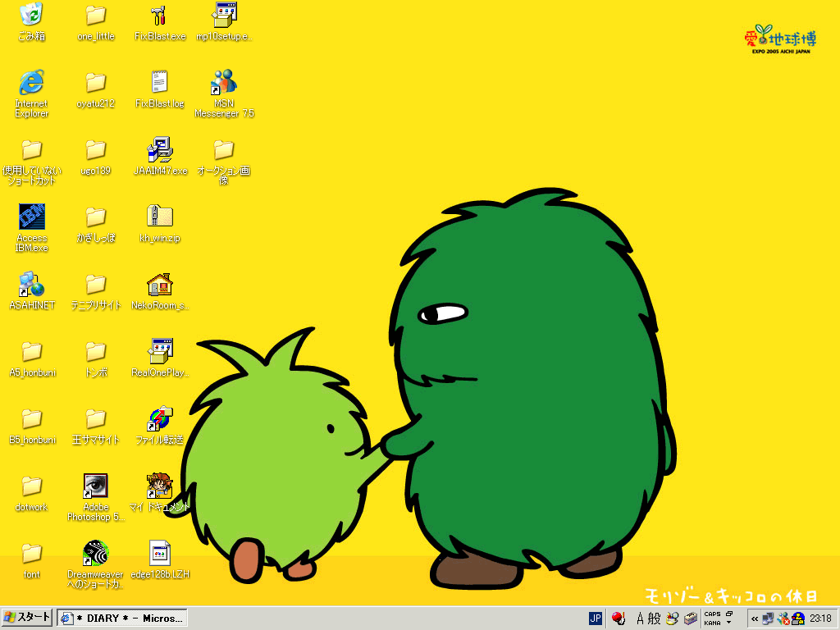Click the language bar restore icon

coord(729,614)
